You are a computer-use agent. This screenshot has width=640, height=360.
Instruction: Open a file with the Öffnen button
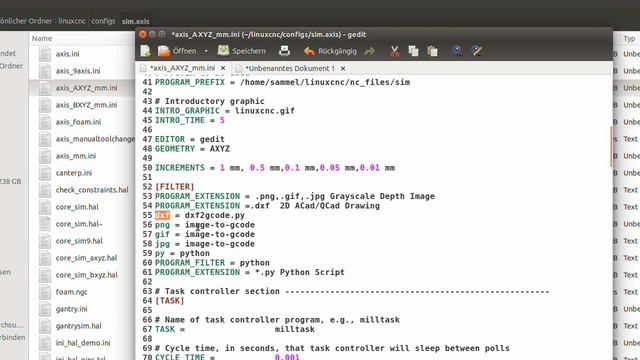177,51
